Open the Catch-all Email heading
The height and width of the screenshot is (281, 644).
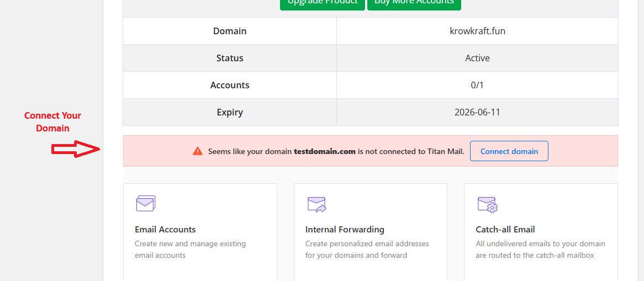pos(505,229)
